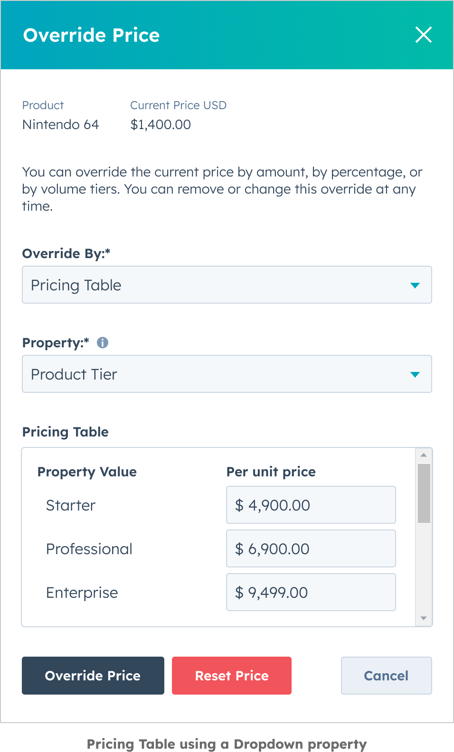Click the pricing table scrollbar thumb
Screen dimensions: 454x752
tap(424, 493)
